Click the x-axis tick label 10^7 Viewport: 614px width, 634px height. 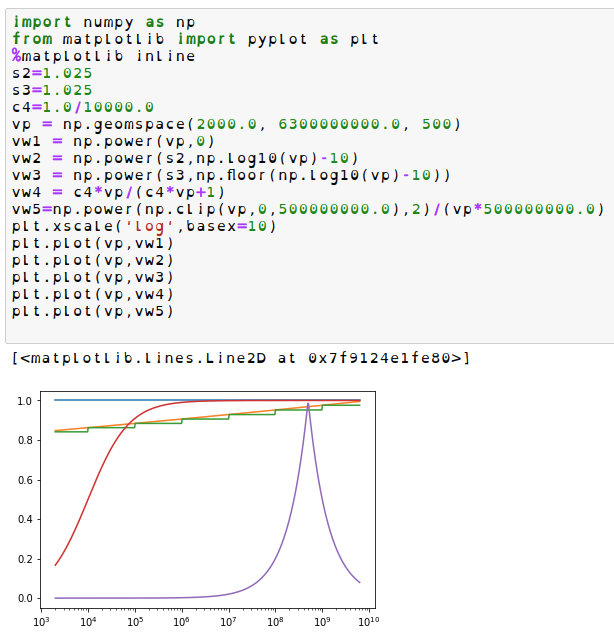click(228, 621)
